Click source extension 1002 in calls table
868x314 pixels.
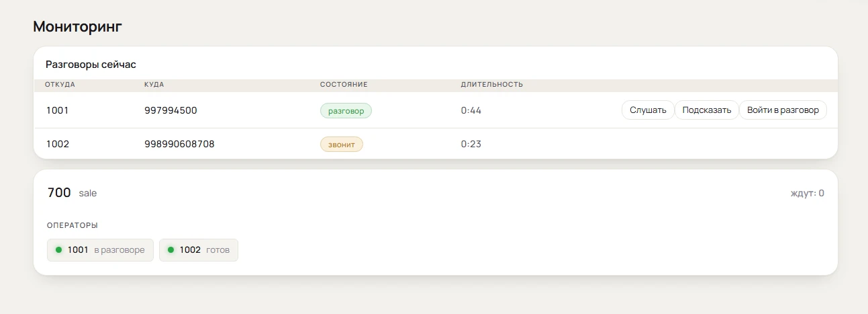tap(58, 144)
